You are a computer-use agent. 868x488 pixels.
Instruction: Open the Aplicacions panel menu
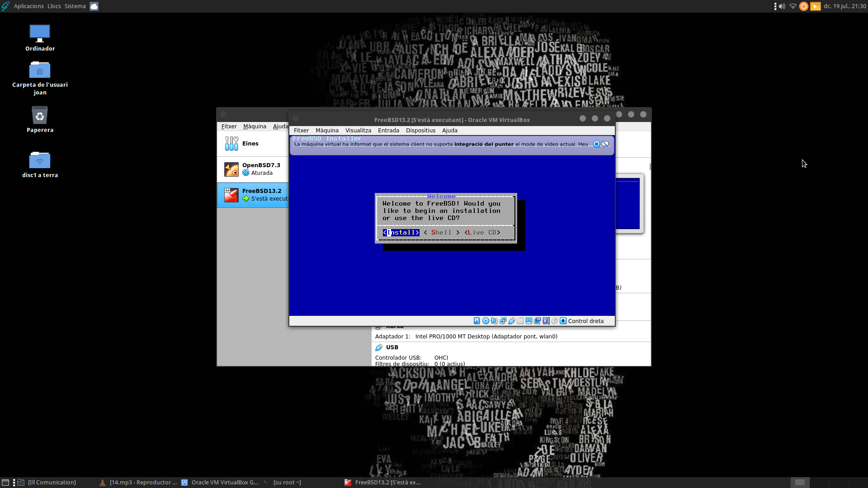coord(28,6)
